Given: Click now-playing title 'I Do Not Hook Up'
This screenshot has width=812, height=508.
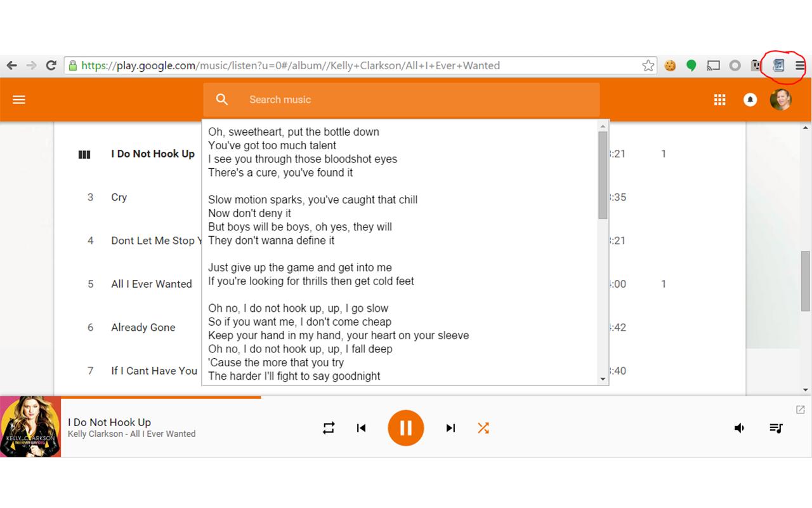Looking at the screenshot, I should (x=109, y=422).
